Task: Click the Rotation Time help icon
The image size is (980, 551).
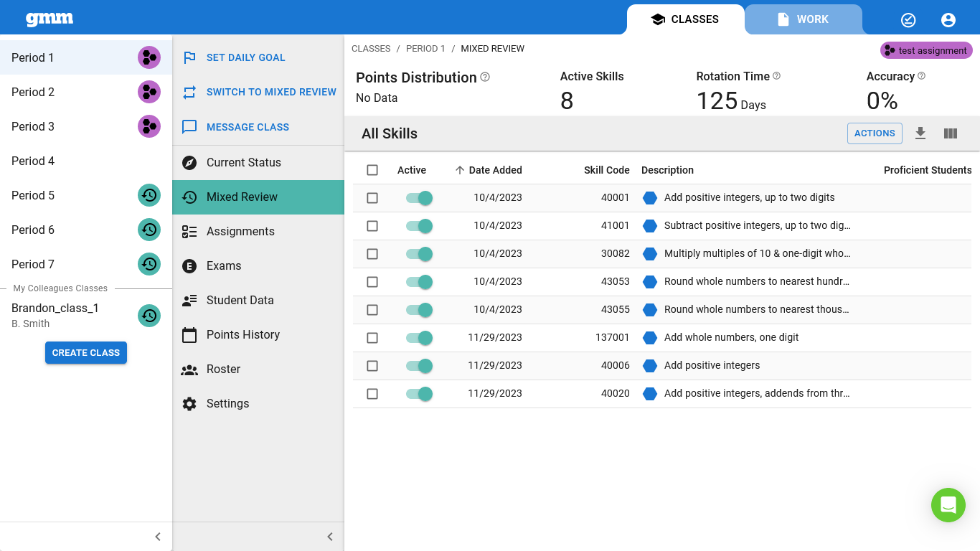Action: coord(776,76)
